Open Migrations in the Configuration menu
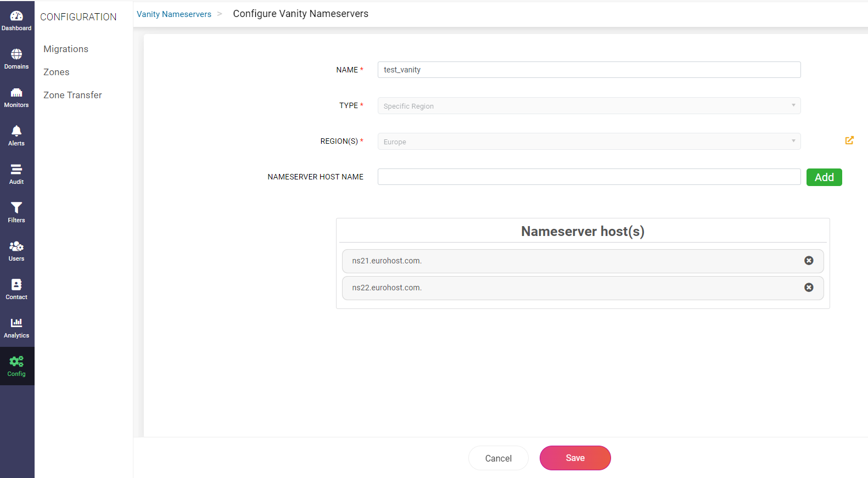The height and width of the screenshot is (478, 868). pyautogui.click(x=66, y=49)
